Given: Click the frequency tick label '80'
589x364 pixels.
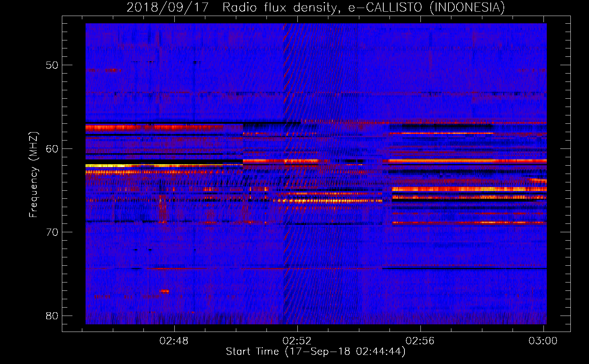Looking at the screenshot, I should (x=52, y=316).
